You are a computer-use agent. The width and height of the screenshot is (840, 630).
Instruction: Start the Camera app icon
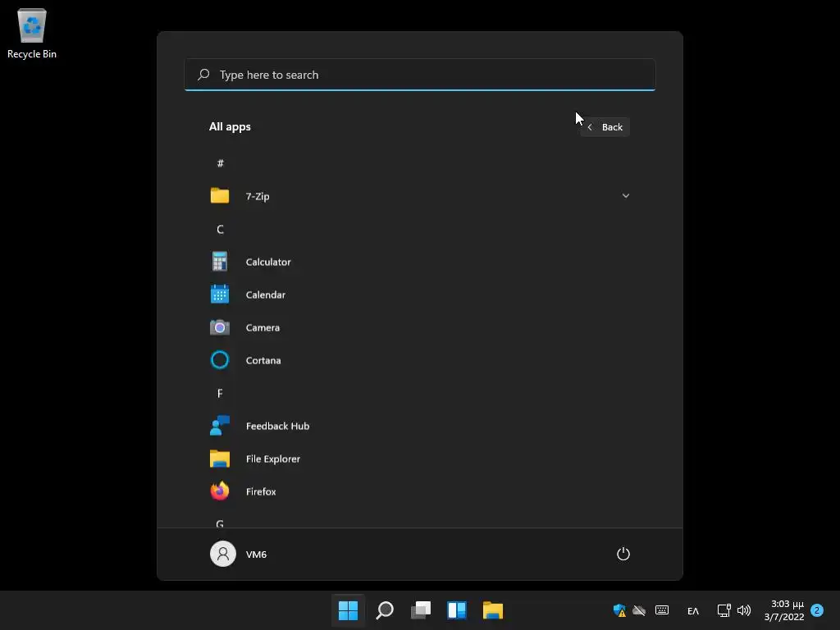click(220, 327)
